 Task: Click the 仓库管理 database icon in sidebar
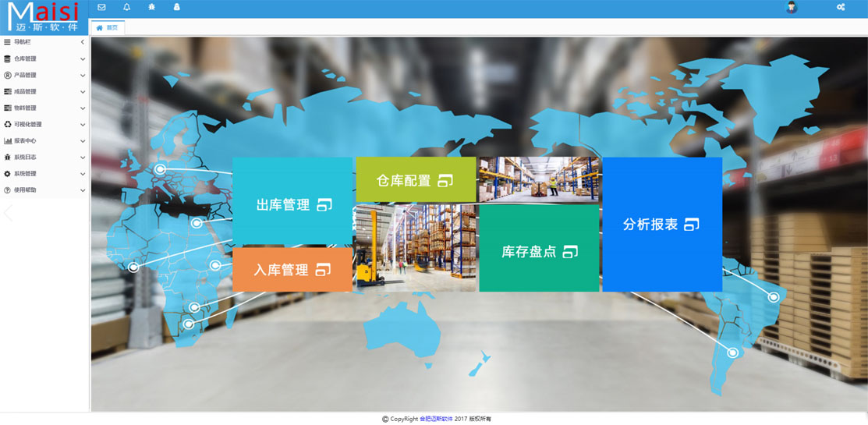click(8, 58)
